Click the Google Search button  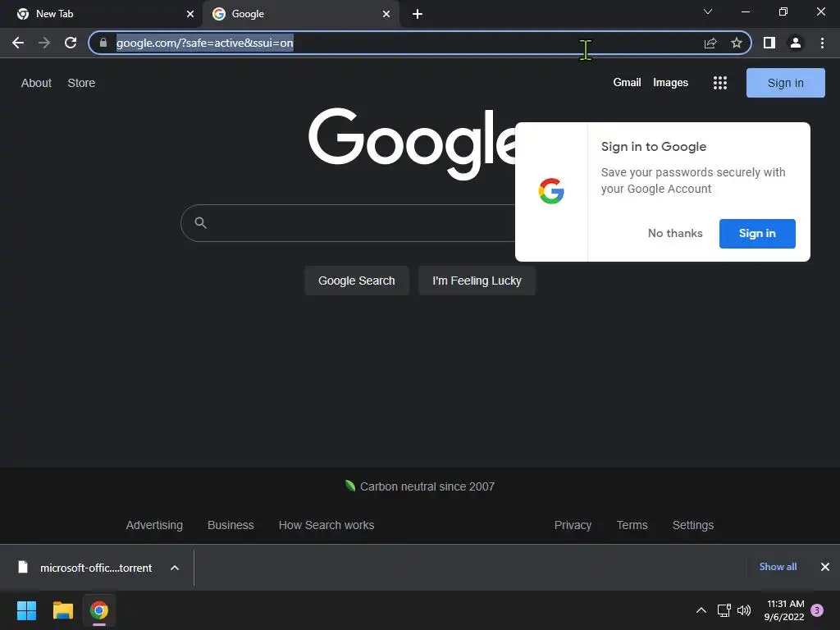tap(356, 281)
